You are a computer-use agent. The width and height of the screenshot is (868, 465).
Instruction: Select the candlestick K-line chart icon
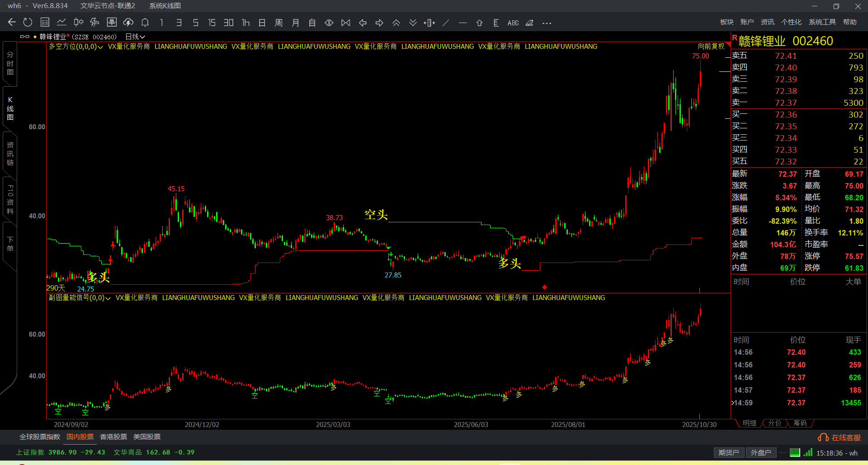click(78, 22)
